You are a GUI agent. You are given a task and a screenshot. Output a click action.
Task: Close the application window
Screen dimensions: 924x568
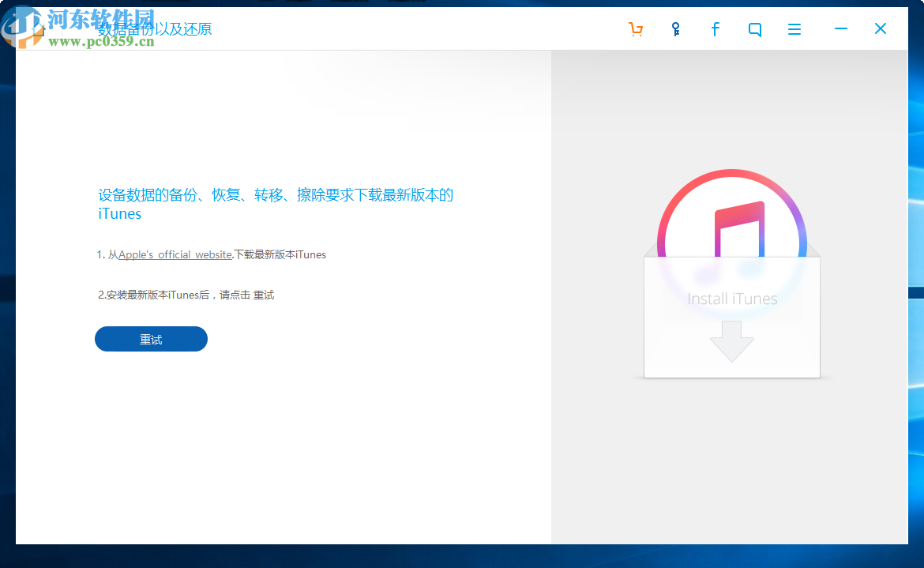880,28
